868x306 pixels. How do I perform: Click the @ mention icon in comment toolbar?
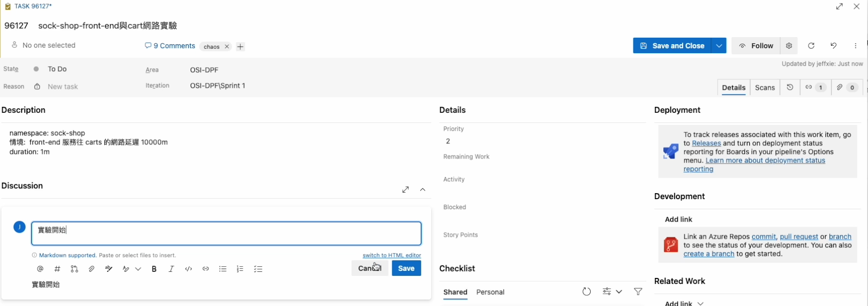40,269
